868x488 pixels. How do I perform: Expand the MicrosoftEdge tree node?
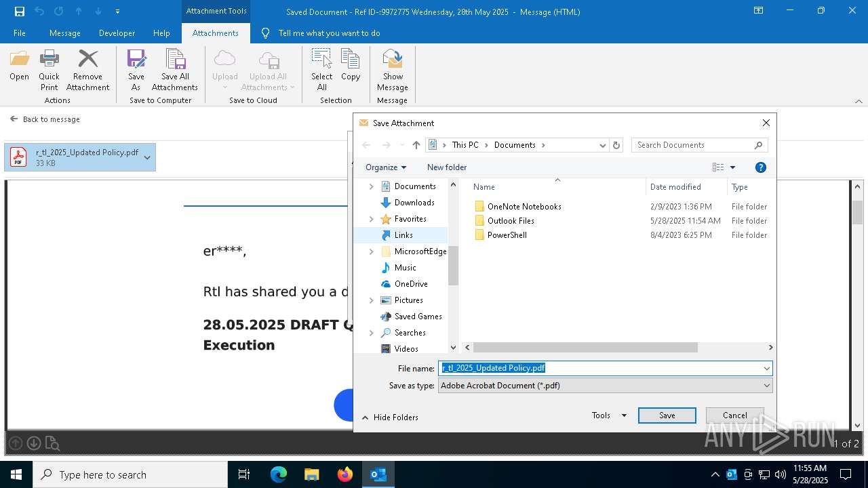pyautogui.click(x=371, y=251)
